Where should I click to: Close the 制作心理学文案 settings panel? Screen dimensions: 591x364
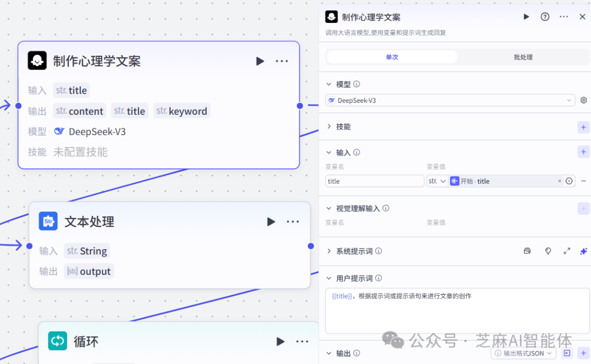582,16
